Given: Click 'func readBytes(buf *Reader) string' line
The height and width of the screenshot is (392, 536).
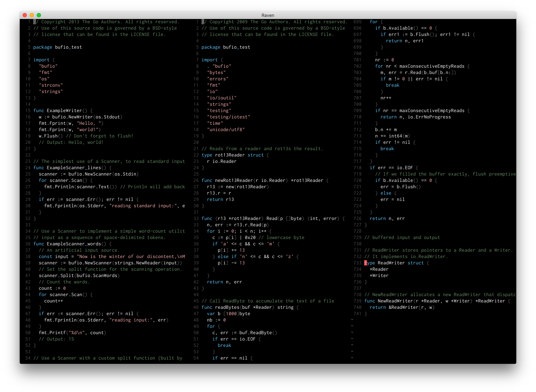Looking at the screenshot, I should [x=250, y=307].
